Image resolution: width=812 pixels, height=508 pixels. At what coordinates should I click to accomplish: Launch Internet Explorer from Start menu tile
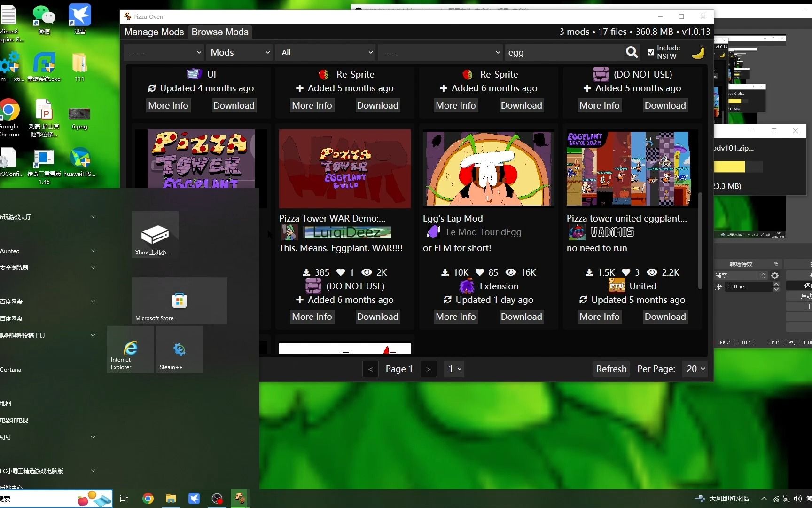pos(131,349)
